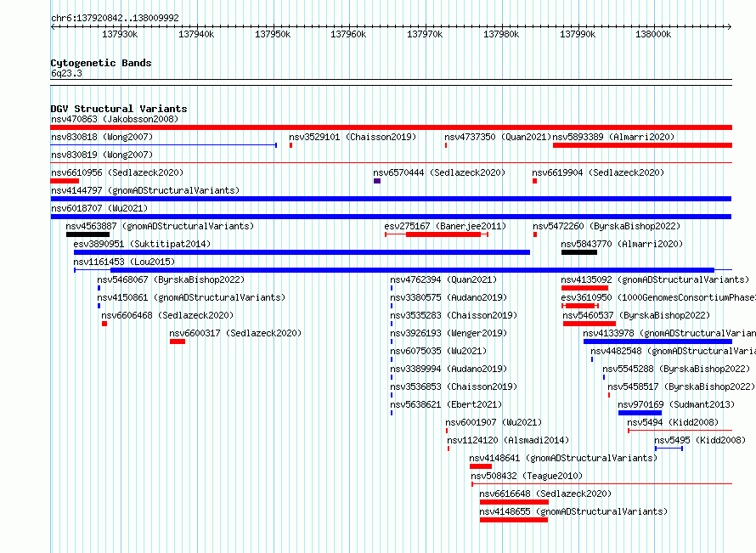Click the 137950k ruler tick label
The width and height of the screenshot is (756, 553).
tap(273, 34)
